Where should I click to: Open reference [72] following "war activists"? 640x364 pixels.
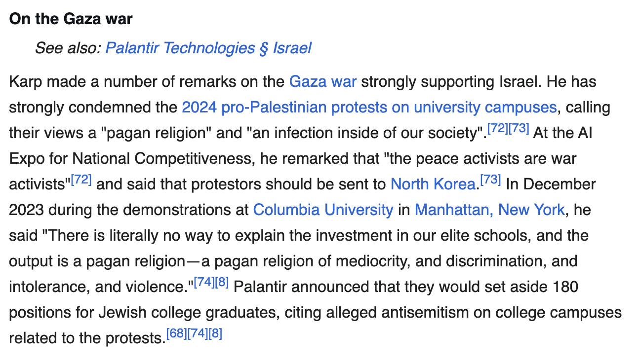coord(82,181)
